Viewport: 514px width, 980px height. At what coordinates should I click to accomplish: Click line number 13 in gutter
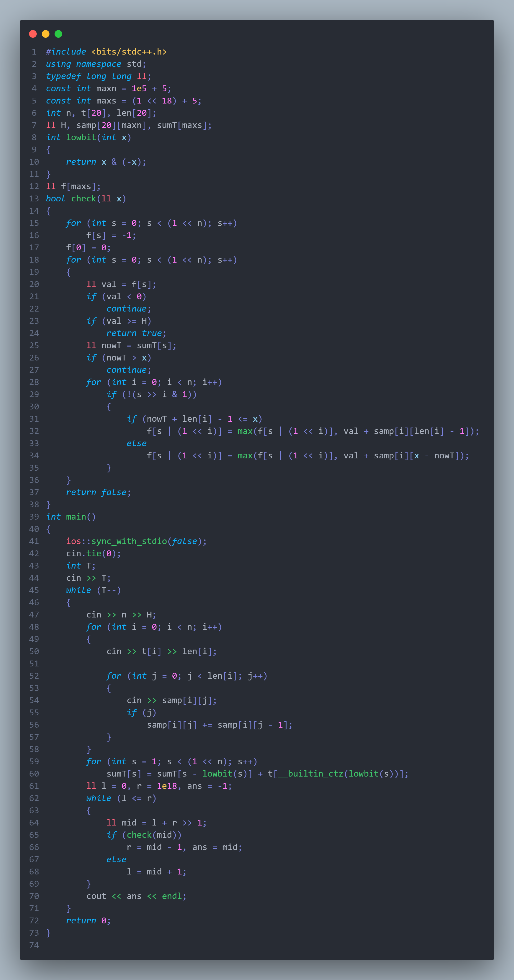click(34, 199)
